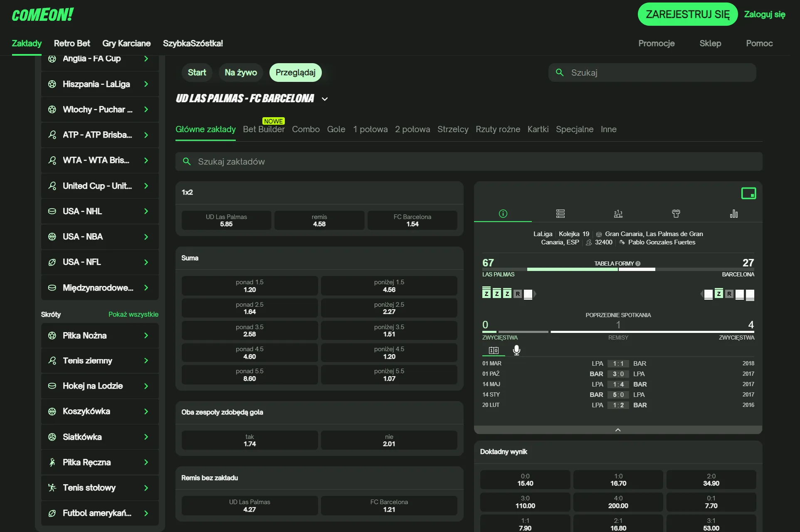
Task: Open the statistics bar chart icon
Action: click(734, 214)
